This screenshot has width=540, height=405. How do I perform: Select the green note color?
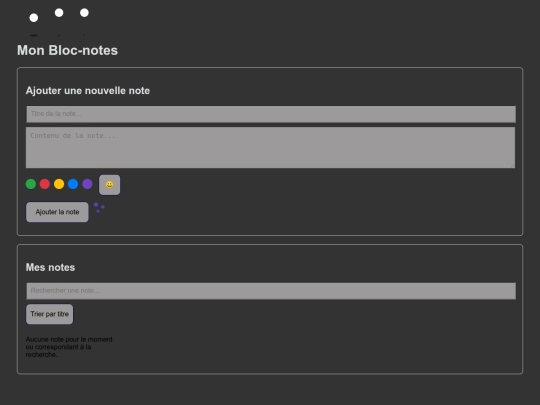[31, 184]
